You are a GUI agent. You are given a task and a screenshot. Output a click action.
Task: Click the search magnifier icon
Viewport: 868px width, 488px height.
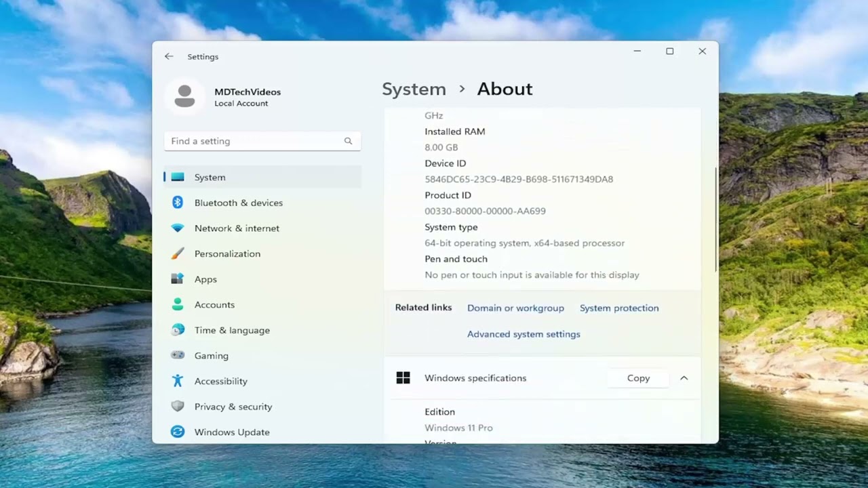coord(348,141)
